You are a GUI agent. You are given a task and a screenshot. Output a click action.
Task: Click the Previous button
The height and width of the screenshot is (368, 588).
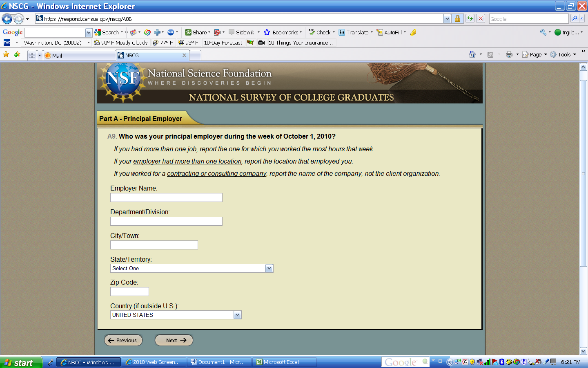(x=123, y=340)
